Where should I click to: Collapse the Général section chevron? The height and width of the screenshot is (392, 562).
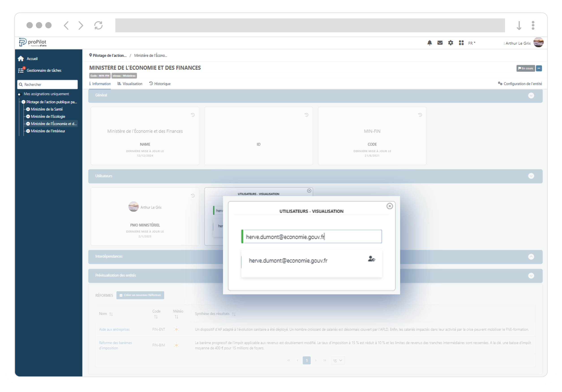click(531, 95)
